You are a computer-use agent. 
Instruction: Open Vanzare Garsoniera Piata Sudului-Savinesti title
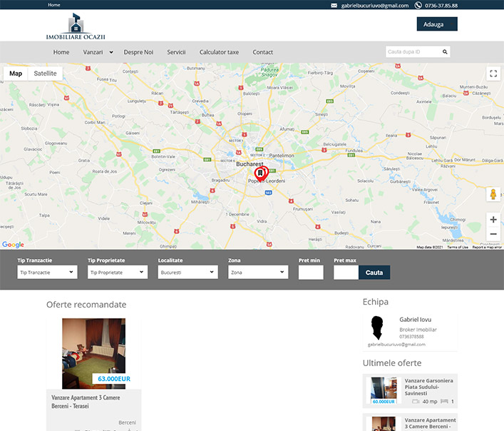428,387
